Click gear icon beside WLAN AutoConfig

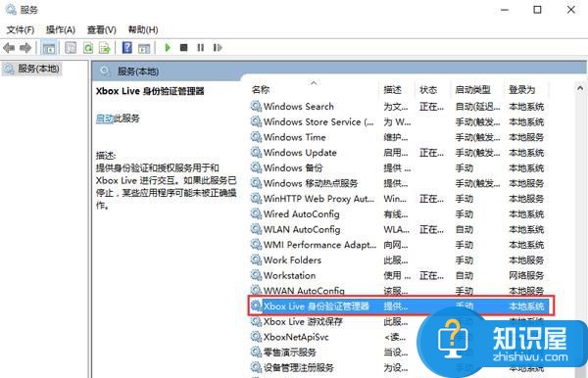[256, 229]
